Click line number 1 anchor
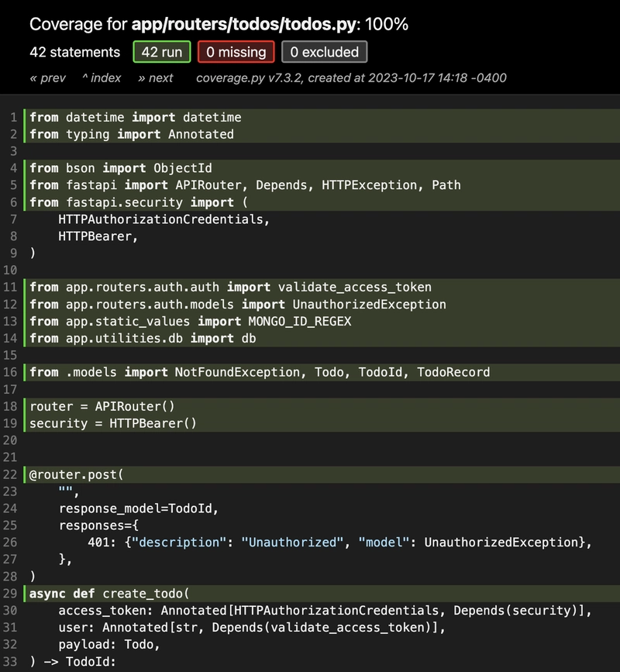The width and height of the screenshot is (620, 672). 14,118
